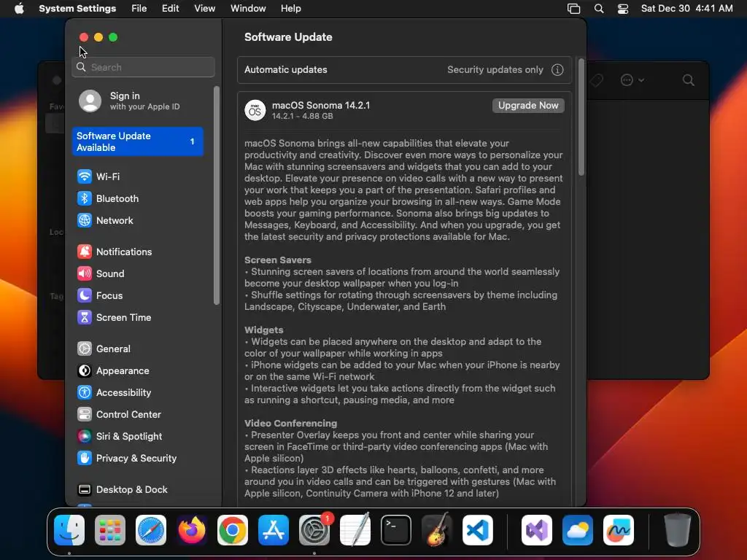Launch Freeform from the Dock
This screenshot has width=747, height=560.
tap(619, 530)
